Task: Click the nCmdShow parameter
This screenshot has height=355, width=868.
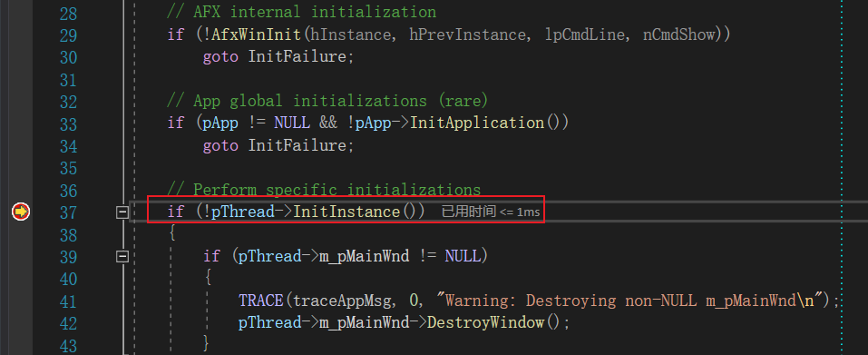Action: [x=679, y=35]
